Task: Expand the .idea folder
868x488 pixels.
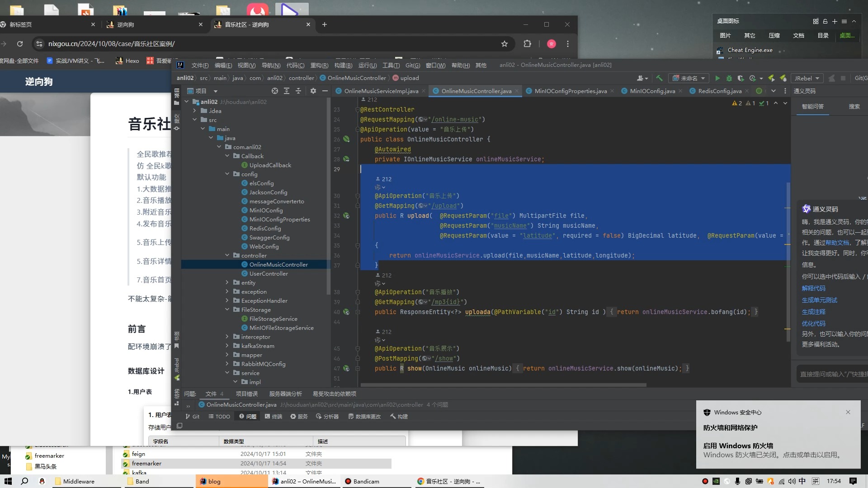Action: point(195,111)
